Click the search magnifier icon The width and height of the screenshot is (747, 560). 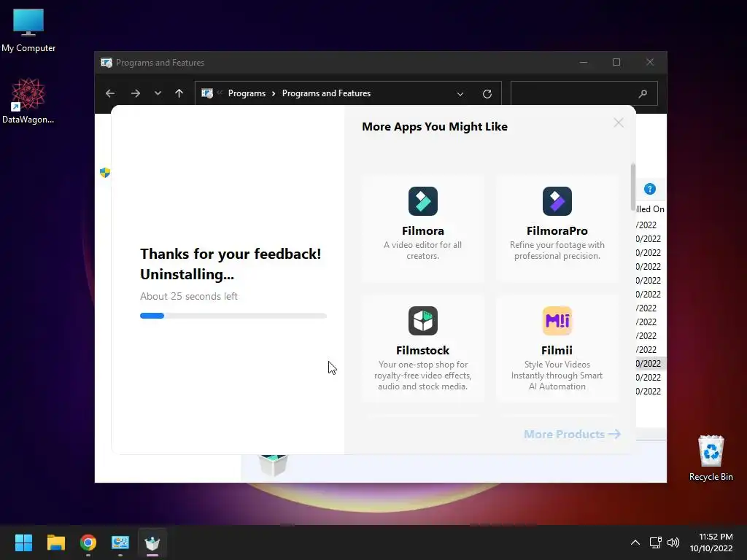click(x=643, y=94)
